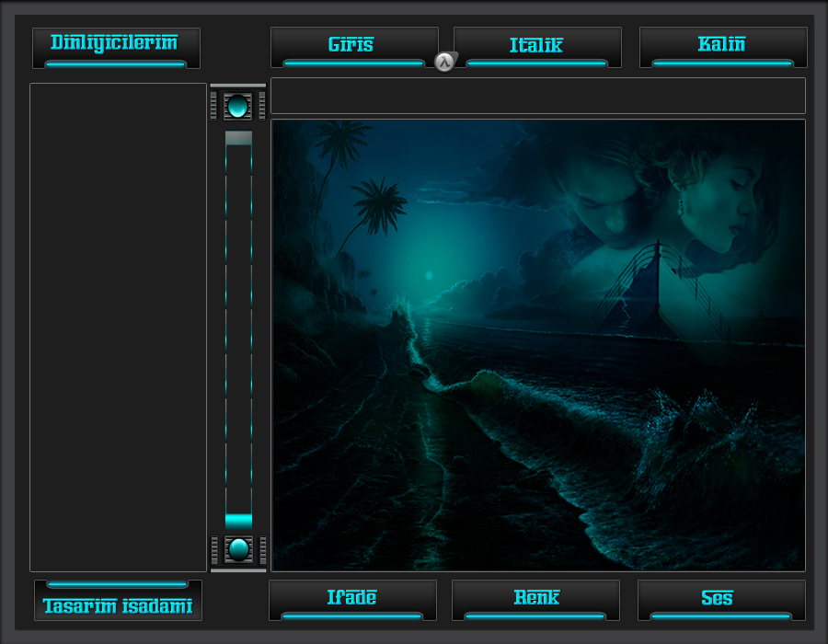This screenshot has width=828, height=644.
Task: Click inside the empty listeners list panel
Action: (x=118, y=327)
